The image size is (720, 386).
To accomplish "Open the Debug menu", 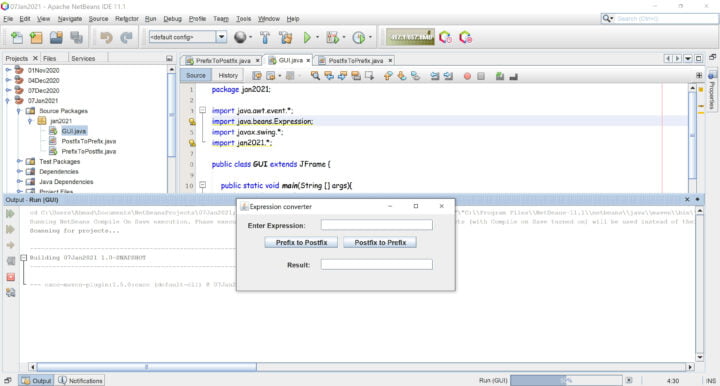I will (173, 19).
